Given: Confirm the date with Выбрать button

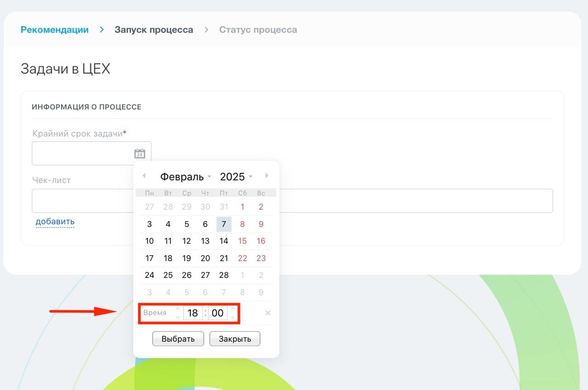Looking at the screenshot, I should pos(178,339).
